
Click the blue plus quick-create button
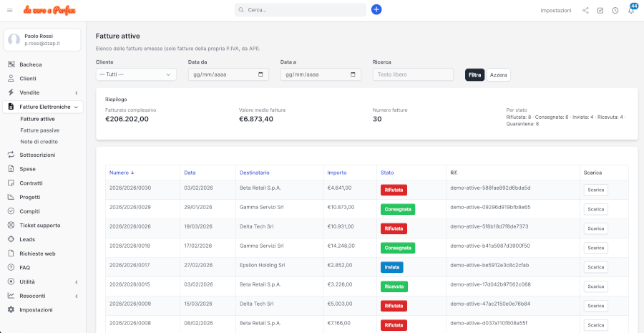[376, 10]
